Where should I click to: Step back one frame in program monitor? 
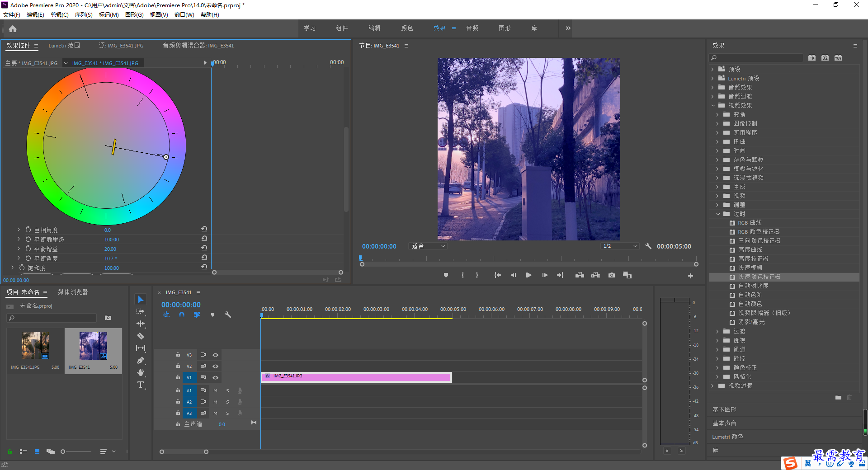[x=513, y=275]
